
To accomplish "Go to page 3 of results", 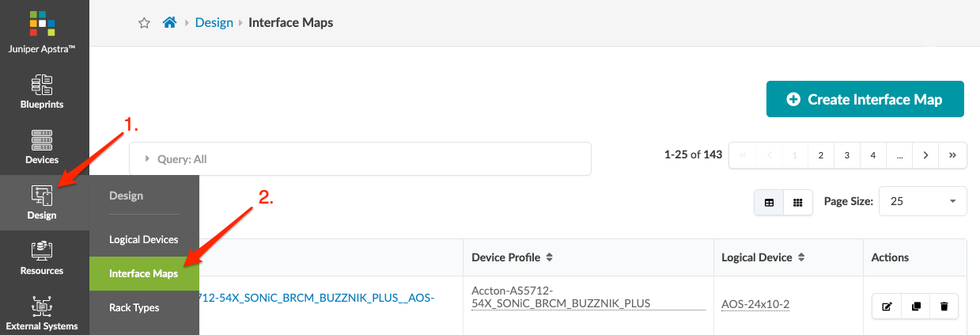I will (846, 155).
